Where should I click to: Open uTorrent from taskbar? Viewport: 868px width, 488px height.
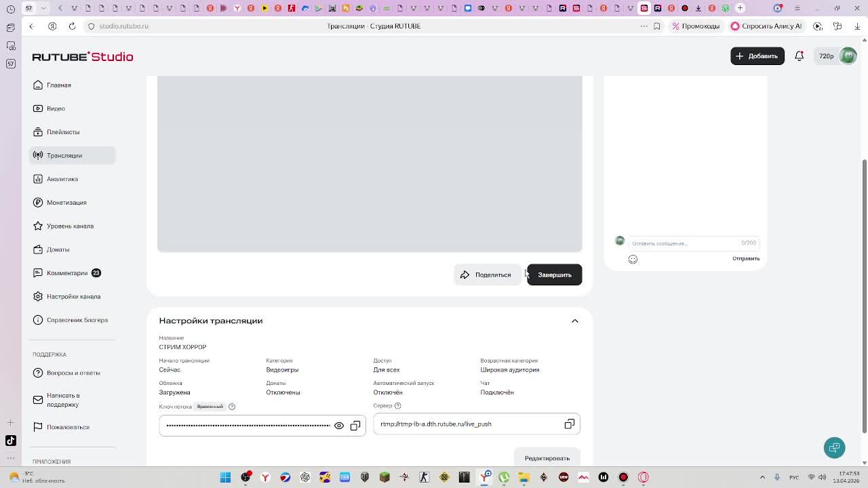pos(504,477)
